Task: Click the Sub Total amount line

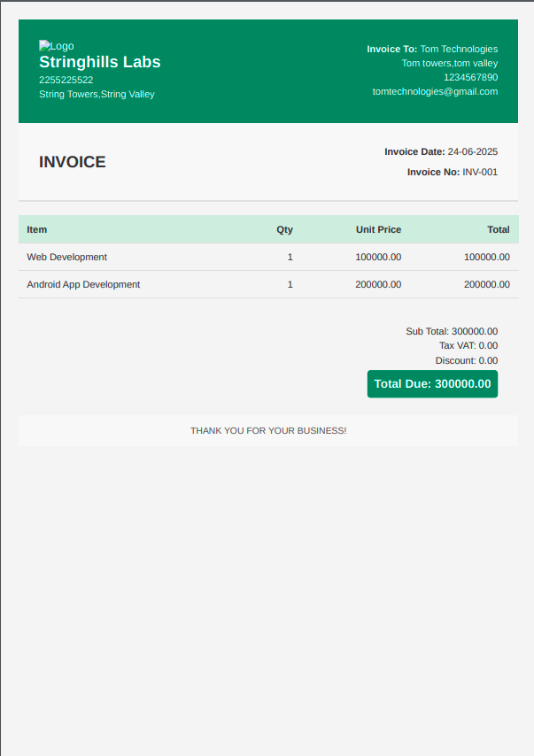Action: click(x=452, y=331)
